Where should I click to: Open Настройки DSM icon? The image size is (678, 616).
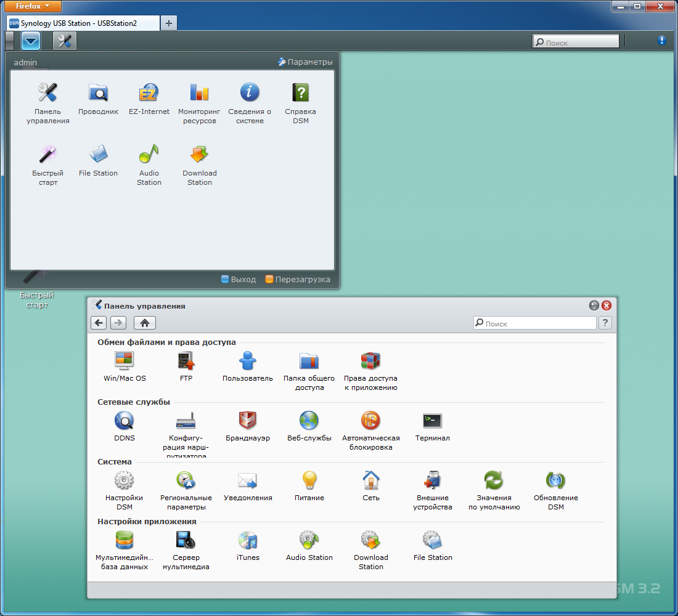point(125,490)
